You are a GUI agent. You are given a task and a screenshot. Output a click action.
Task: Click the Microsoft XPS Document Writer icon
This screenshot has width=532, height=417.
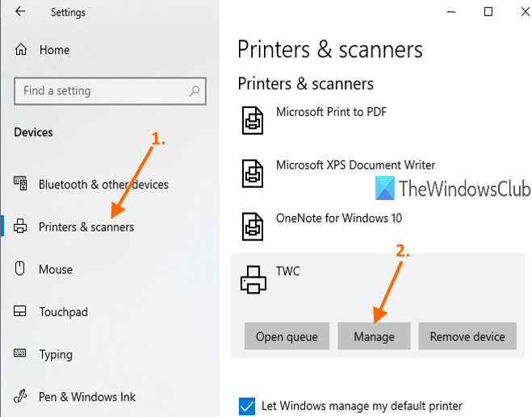click(x=253, y=173)
